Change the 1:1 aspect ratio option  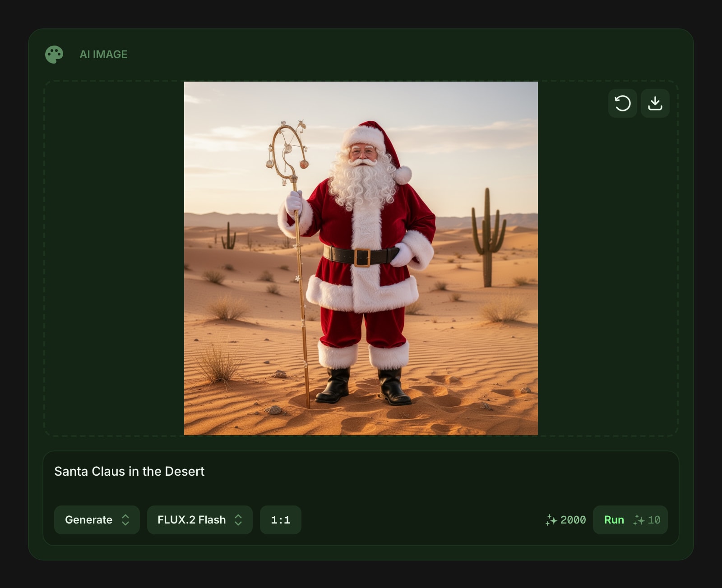tap(280, 520)
